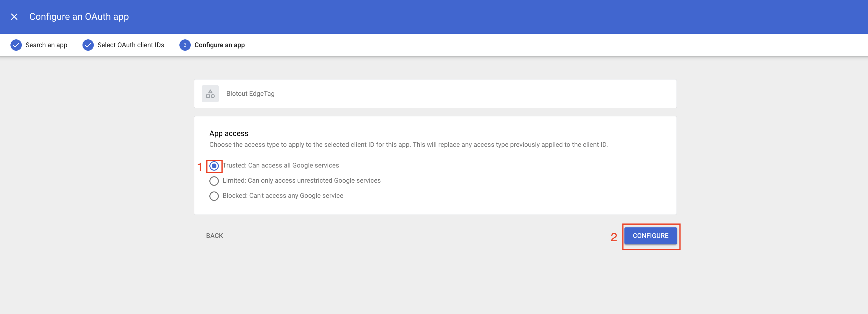Click the 'Blocked: Can't access any Google service' label
This screenshot has width=868, height=314.
tap(283, 196)
